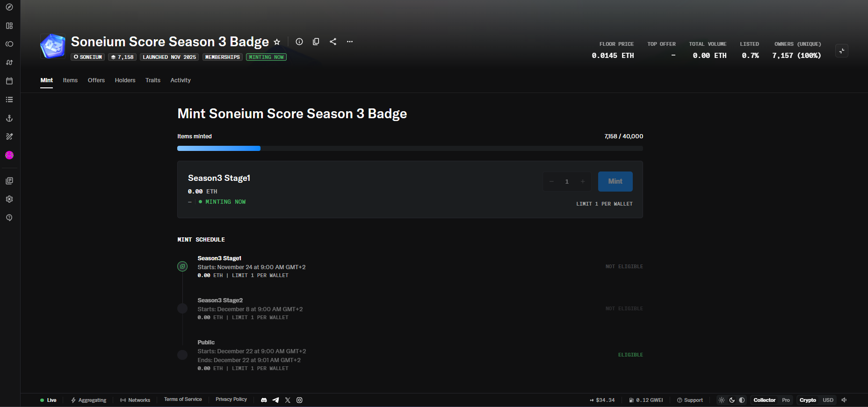868x407 pixels.
Task: Collapse the collection stats header panel
Action: point(841,51)
